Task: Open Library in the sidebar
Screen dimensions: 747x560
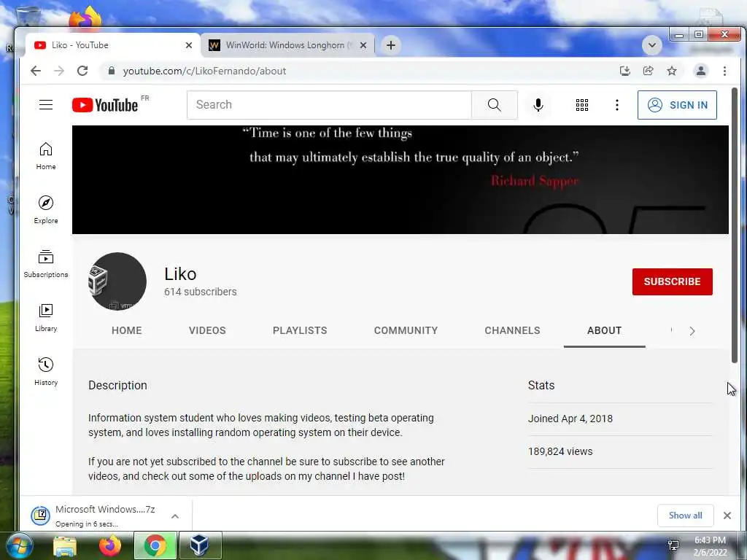Action: (x=46, y=318)
